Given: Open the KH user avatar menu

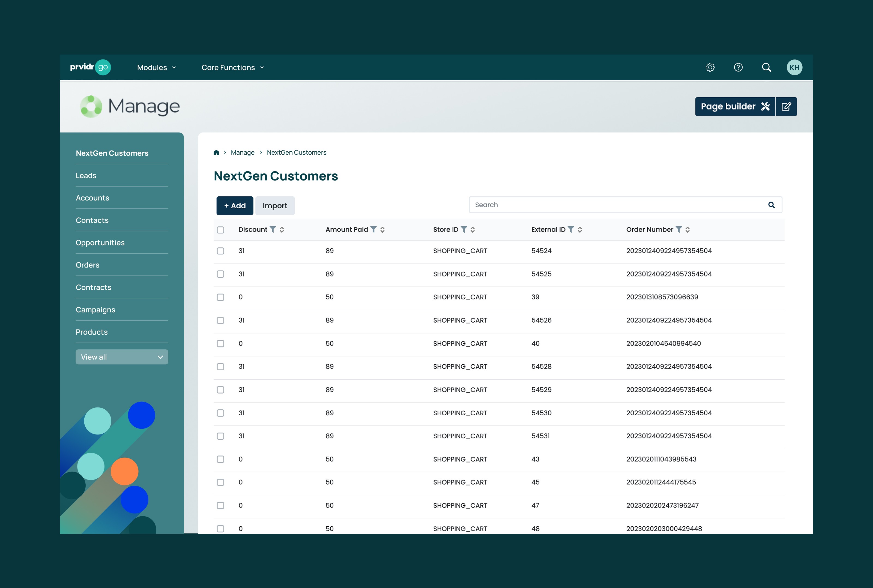Looking at the screenshot, I should 795,67.
